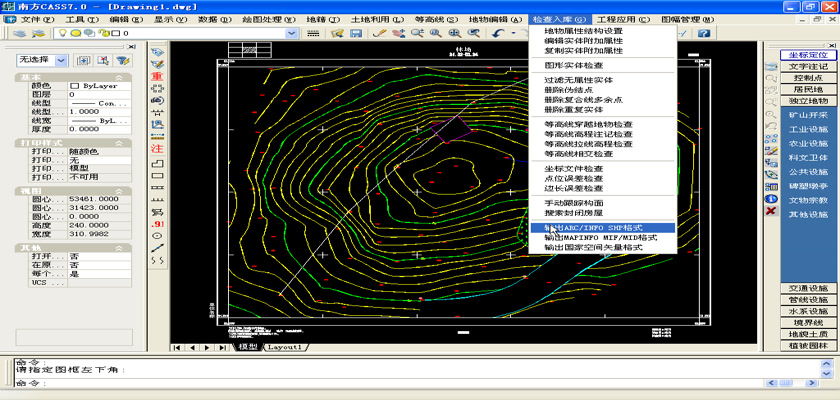Click the layer properties manager icon

[20, 33]
